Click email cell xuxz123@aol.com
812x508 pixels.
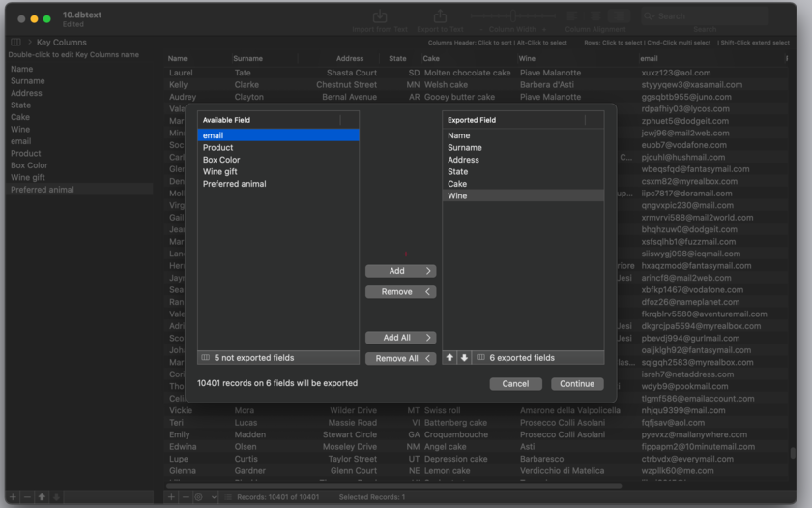[676, 73]
